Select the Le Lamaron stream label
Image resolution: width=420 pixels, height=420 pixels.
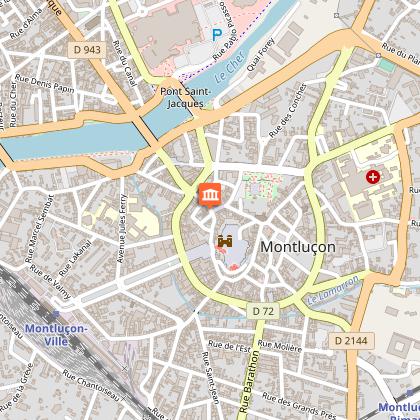pos(333,290)
